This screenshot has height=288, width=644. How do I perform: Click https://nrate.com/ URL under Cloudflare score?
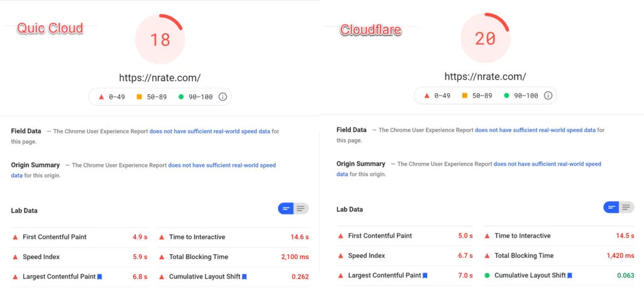[x=485, y=77]
